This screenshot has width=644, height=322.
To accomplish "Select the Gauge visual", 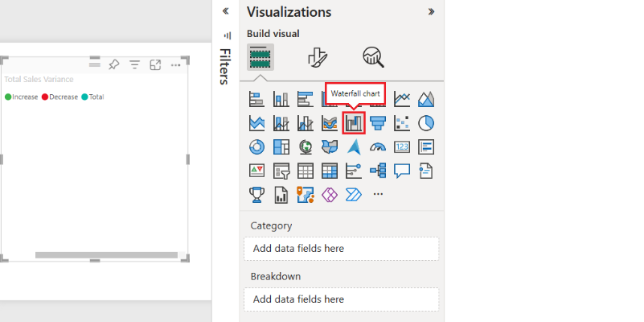I will (x=378, y=147).
